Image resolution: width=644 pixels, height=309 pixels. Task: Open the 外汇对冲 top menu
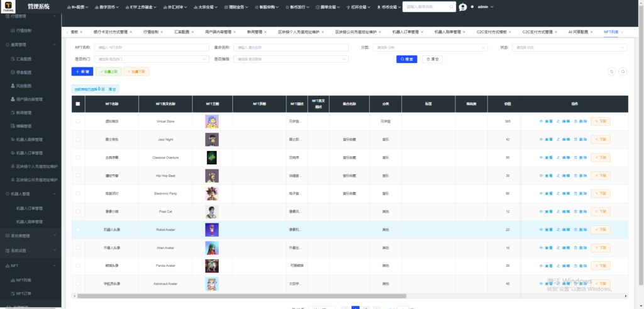(175, 7)
